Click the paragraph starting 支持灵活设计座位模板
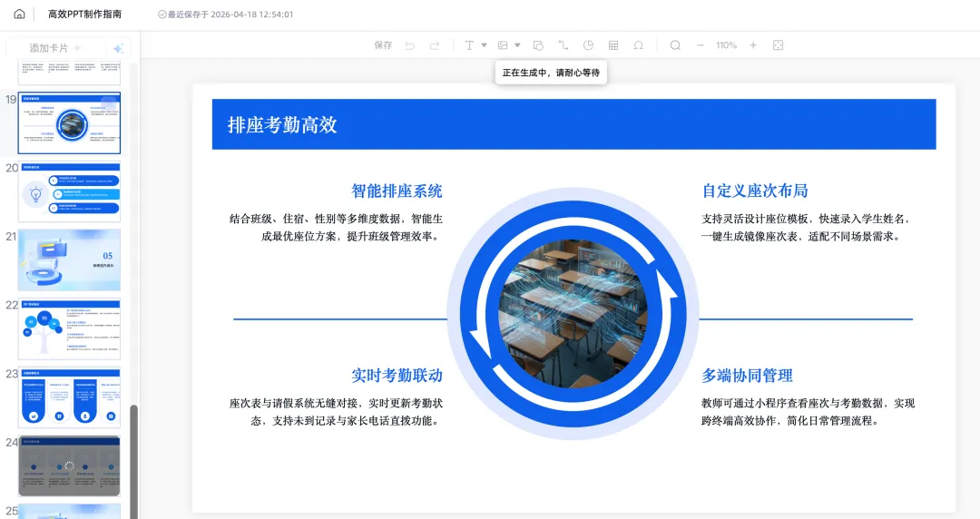980x519 pixels. coord(806,228)
